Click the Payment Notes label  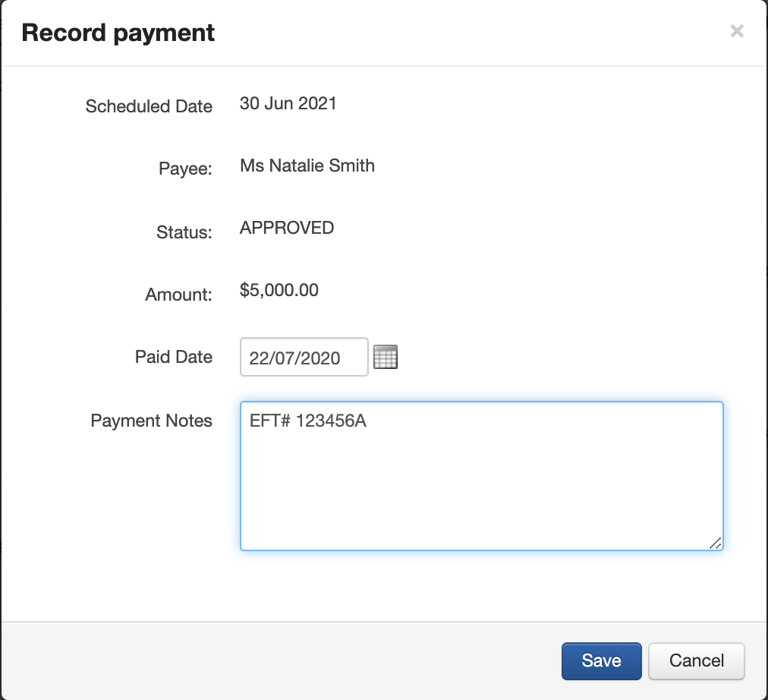pos(151,421)
